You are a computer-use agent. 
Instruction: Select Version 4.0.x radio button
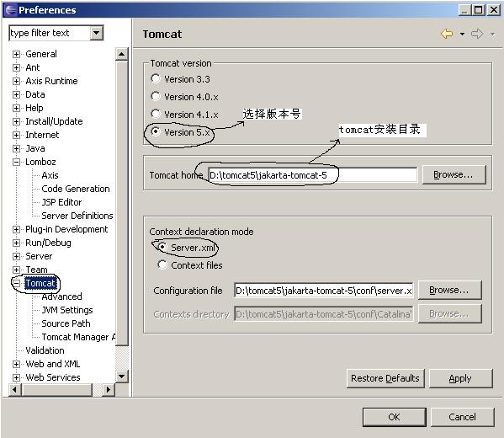[156, 96]
